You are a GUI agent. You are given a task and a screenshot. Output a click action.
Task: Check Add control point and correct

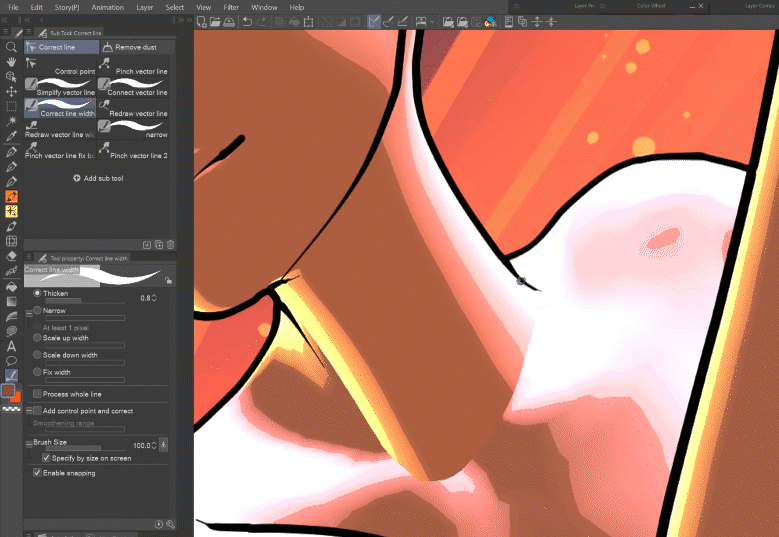coord(37,411)
